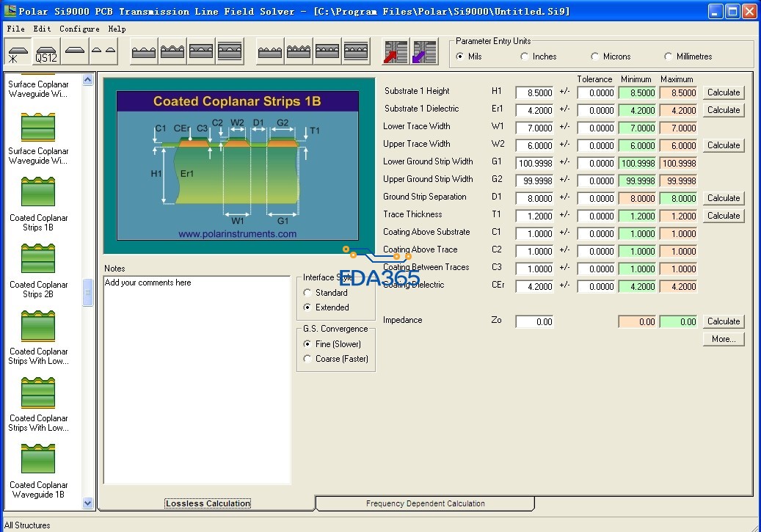Click the Substrate 1 Dielectric Er1 value field

point(534,110)
